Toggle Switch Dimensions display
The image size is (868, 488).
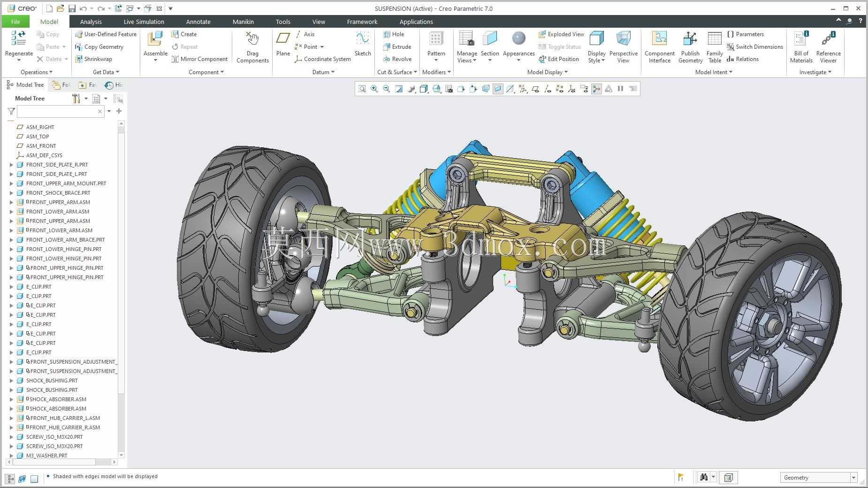[754, 47]
